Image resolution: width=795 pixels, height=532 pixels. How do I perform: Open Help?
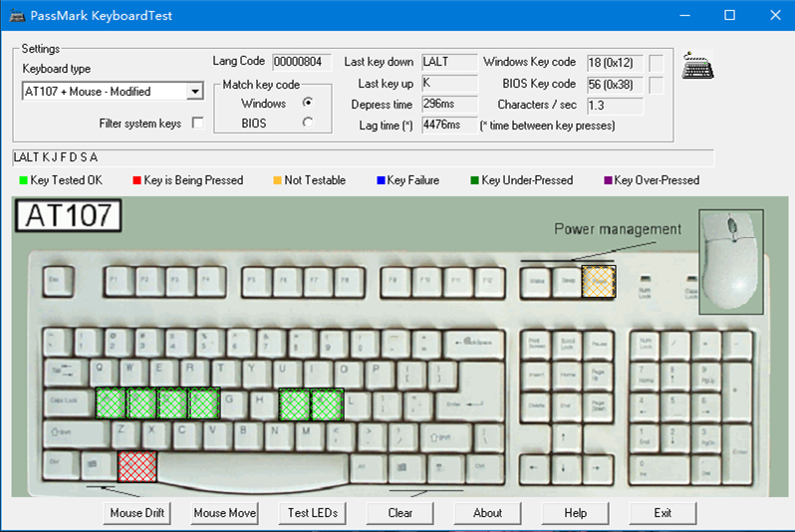tap(575, 513)
